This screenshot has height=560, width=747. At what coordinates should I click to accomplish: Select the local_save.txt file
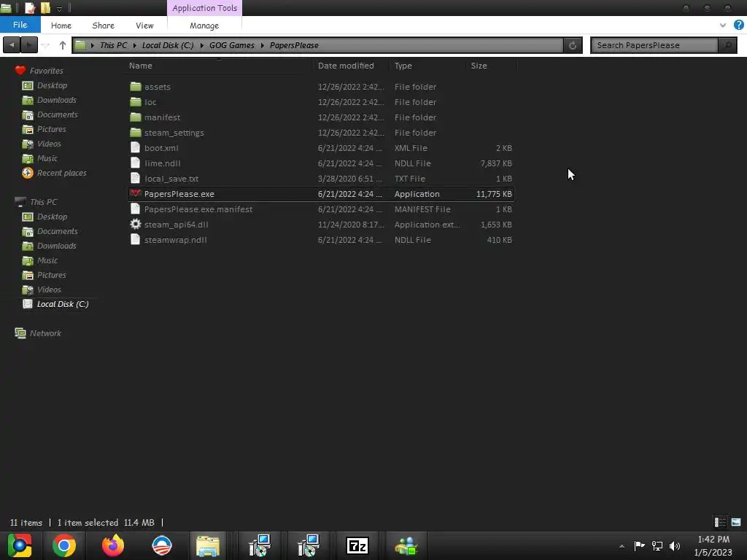click(320, 179)
